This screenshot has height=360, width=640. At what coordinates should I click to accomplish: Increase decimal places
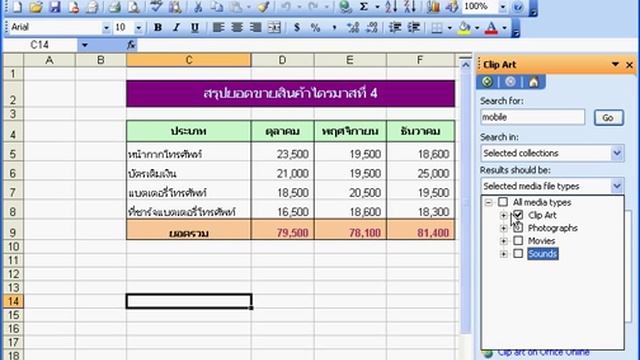(x=353, y=27)
